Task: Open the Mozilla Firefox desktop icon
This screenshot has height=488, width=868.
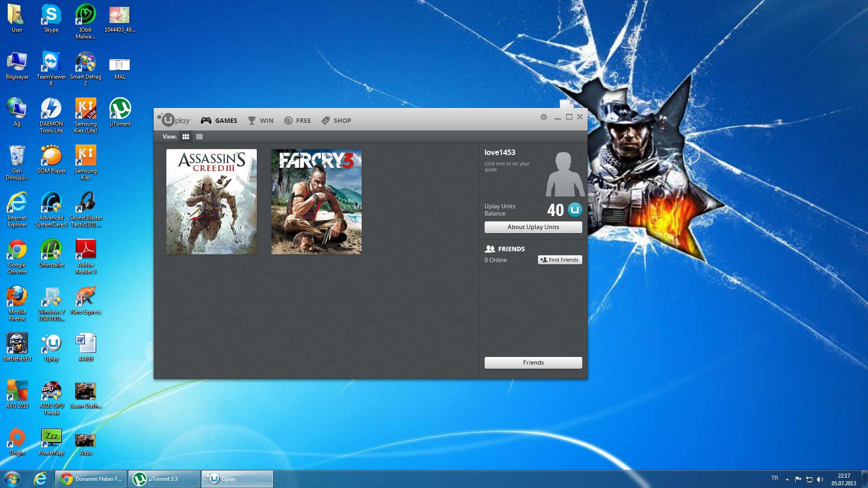Action: coord(17,303)
